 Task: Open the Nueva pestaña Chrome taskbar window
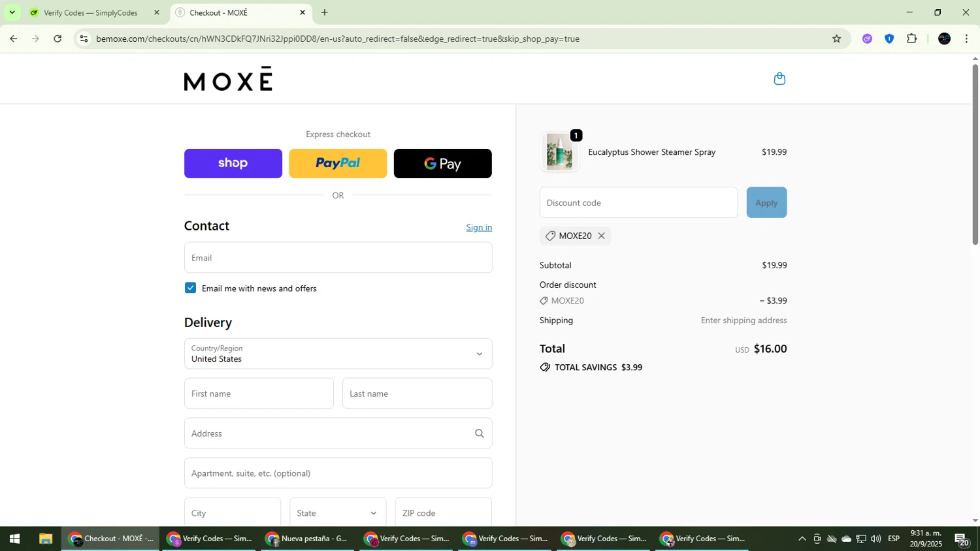click(307, 539)
